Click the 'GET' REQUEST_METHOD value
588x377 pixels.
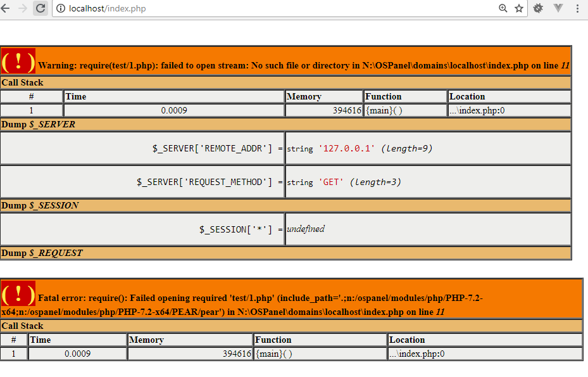(331, 182)
